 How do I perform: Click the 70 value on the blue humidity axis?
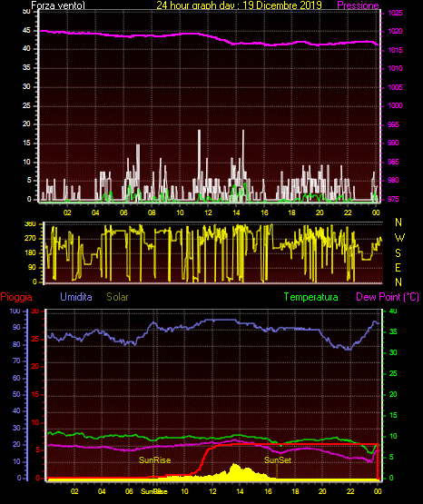pyautogui.click(x=16, y=361)
